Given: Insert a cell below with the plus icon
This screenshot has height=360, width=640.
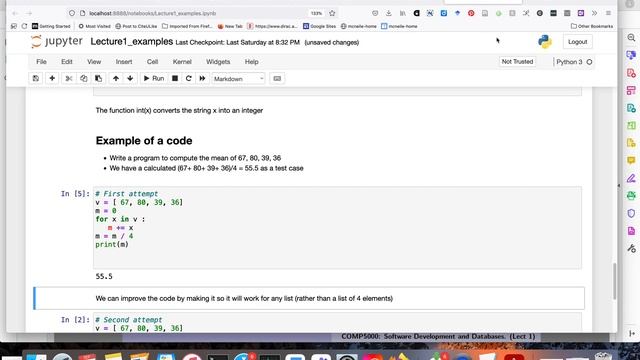Looking at the screenshot, I should point(52,78).
